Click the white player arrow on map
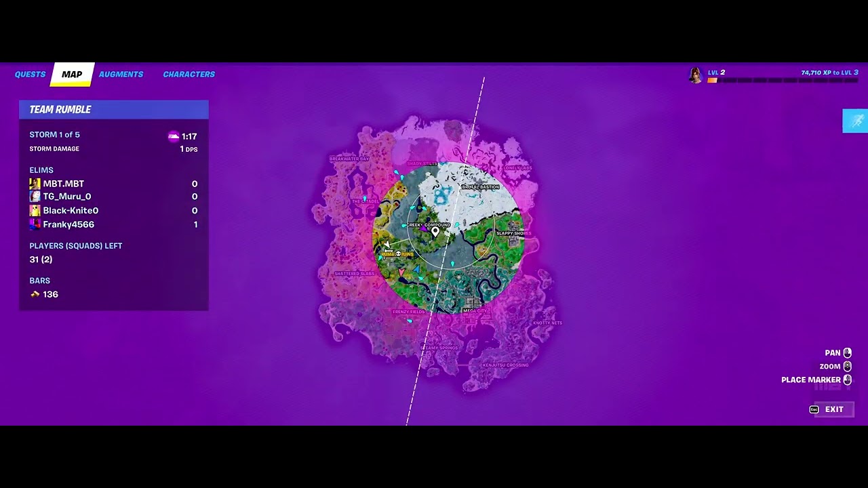The height and width of the screenshot is (488, 868). pyautogui.click(x=387, y=244)
